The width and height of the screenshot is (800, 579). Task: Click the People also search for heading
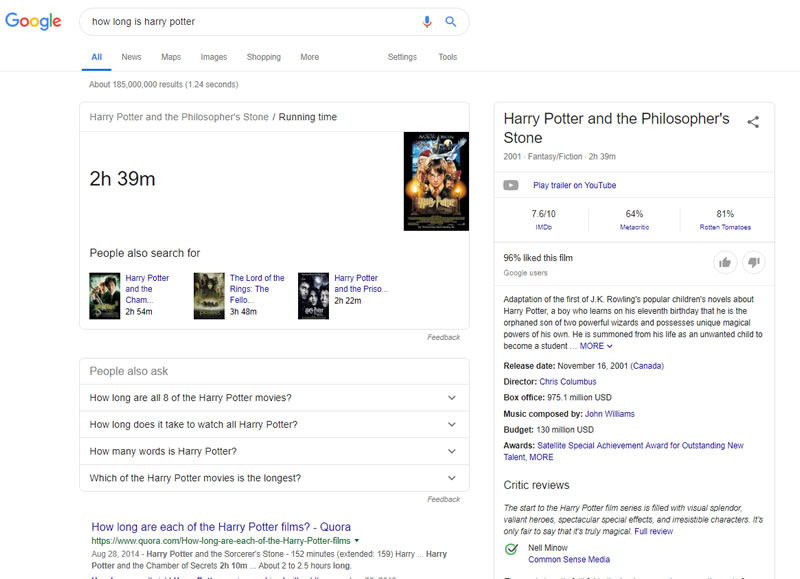coord(145,253)
